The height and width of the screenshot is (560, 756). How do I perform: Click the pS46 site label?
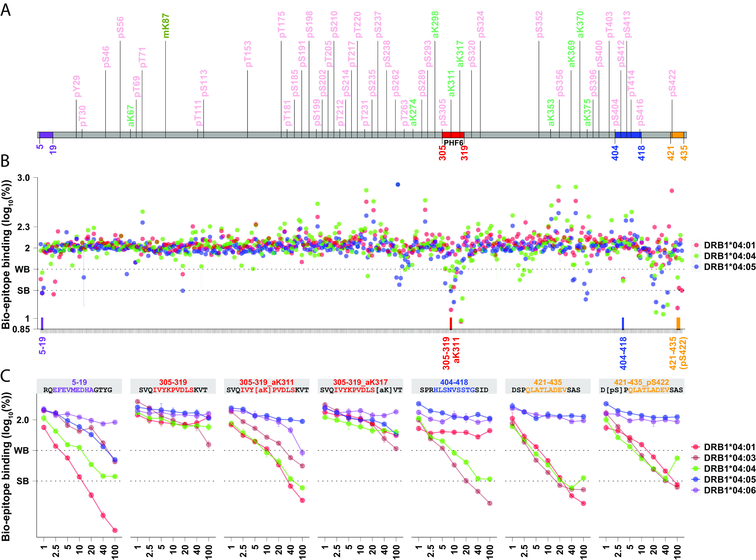coord(106,57)
